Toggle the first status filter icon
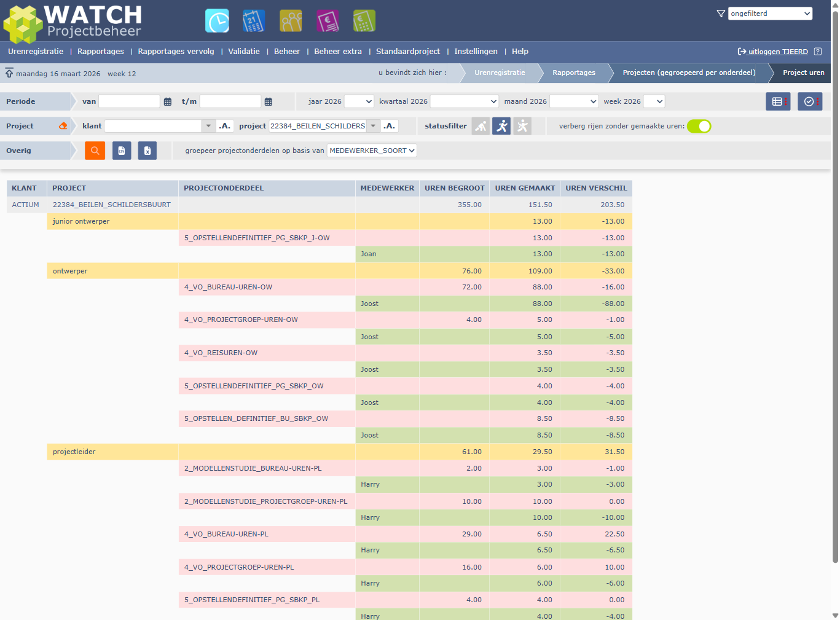This screenshot has height=620, width=840. pyautogui.click(x=481, y=126)
